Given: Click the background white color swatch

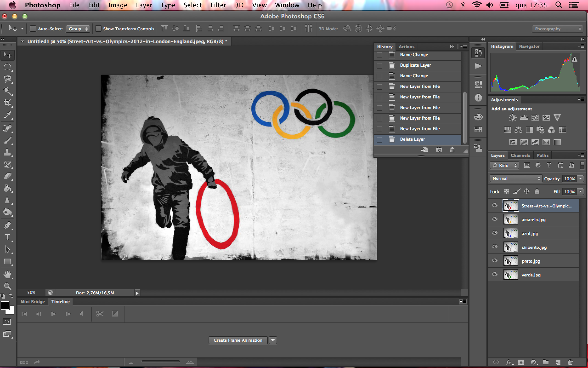Looking at the screenshot, I should pyautogui.click(x=11, y=311).
